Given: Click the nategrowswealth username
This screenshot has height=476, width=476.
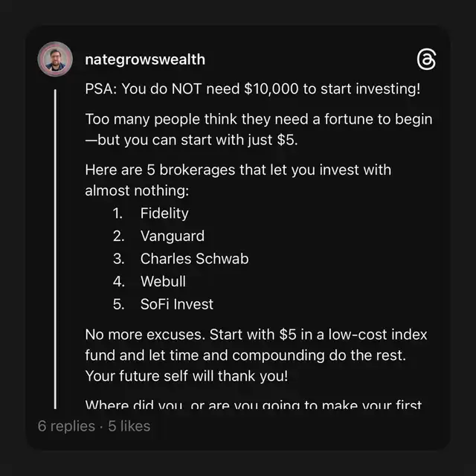Looking at the screenshot, I should (x=145, y=59).
